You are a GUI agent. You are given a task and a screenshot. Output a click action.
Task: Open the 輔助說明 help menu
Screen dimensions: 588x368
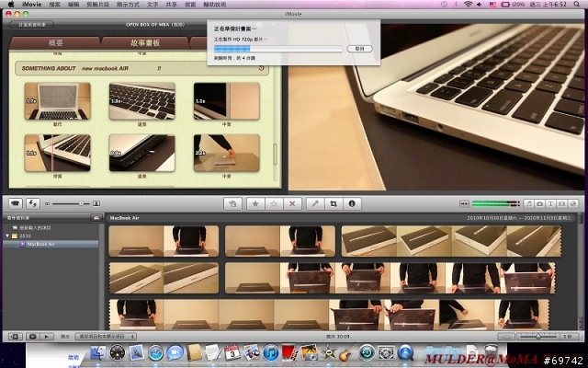(215, 5)
